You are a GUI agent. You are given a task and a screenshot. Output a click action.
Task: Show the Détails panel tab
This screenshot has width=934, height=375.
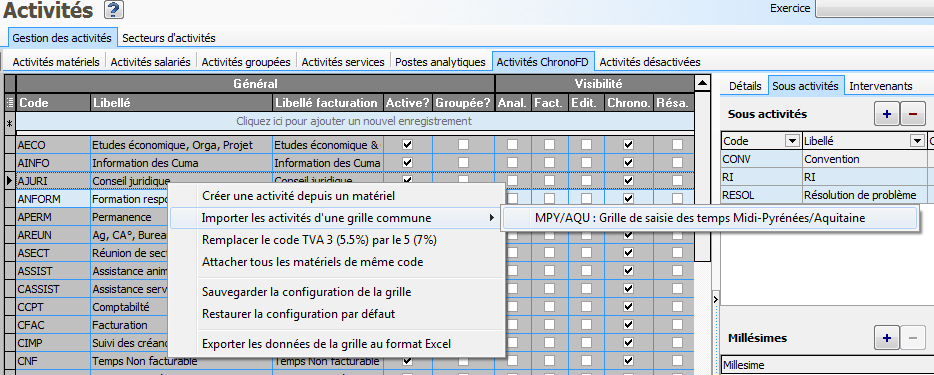[745, 86]
